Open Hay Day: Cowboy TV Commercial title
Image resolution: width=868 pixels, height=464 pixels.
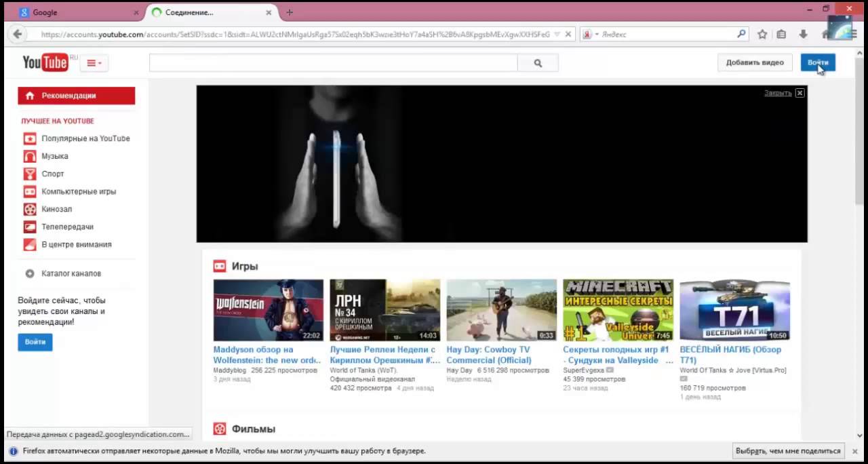tap(489, 355)
